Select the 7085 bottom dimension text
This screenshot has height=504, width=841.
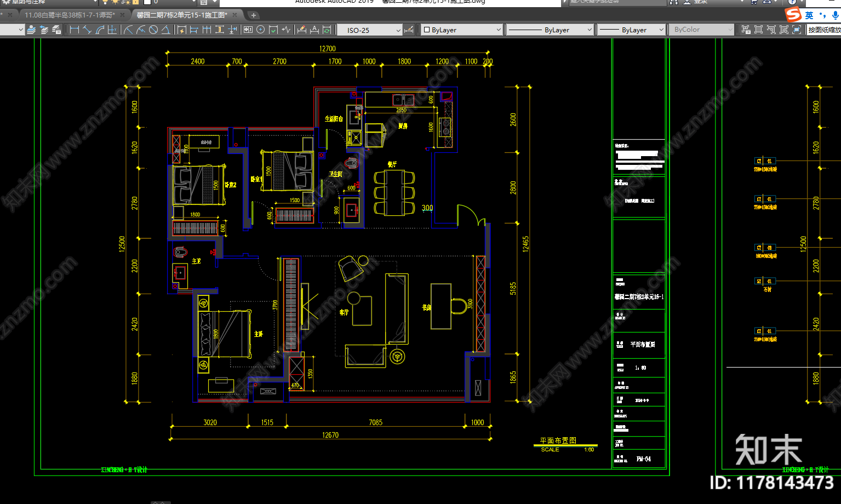375,422
